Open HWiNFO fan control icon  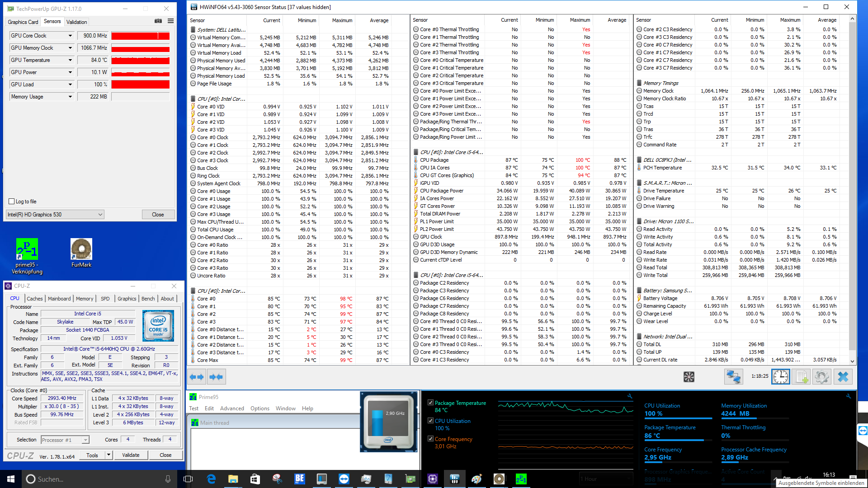(689, 377)
